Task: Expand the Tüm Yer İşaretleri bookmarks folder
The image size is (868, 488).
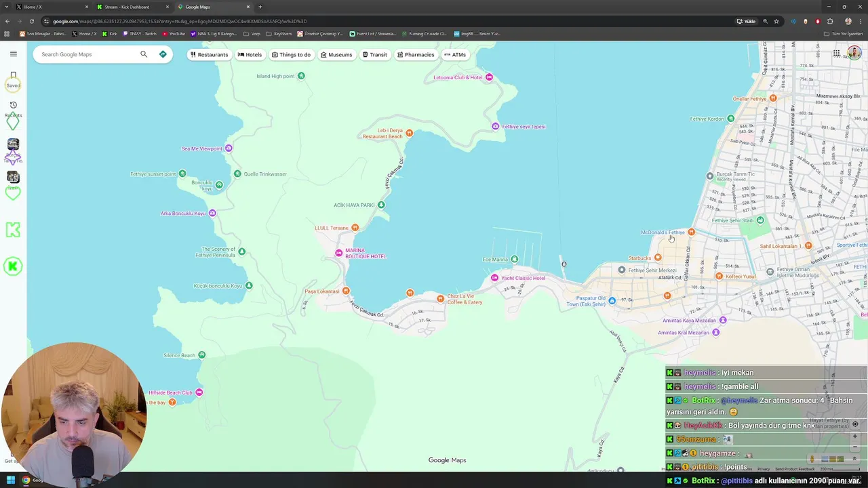Action: tap(844, 33)
